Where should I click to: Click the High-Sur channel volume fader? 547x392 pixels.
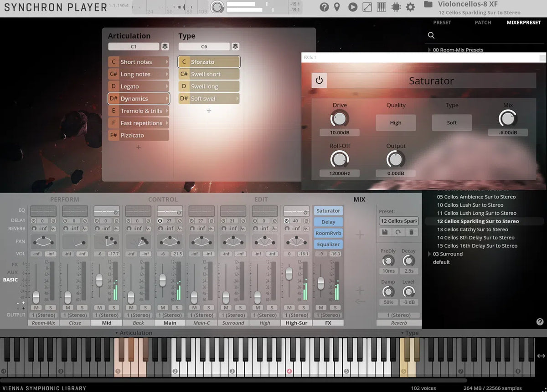coord(289,273)
